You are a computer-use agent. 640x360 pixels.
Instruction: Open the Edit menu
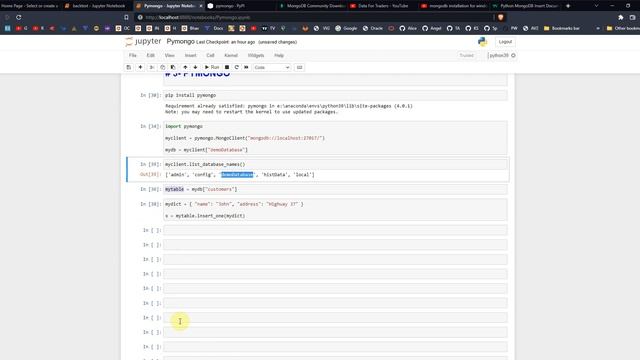(151, 56)
